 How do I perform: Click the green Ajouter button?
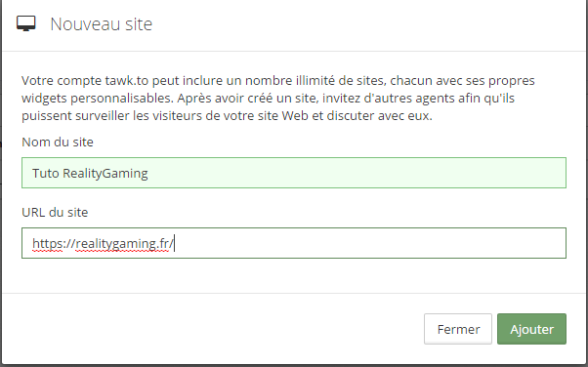(531, 329)
